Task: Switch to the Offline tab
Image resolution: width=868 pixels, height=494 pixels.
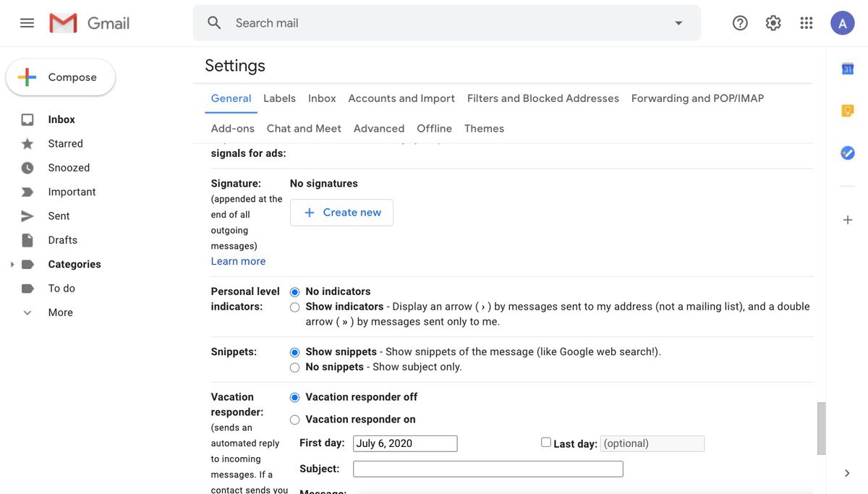Action: point(434,129)
